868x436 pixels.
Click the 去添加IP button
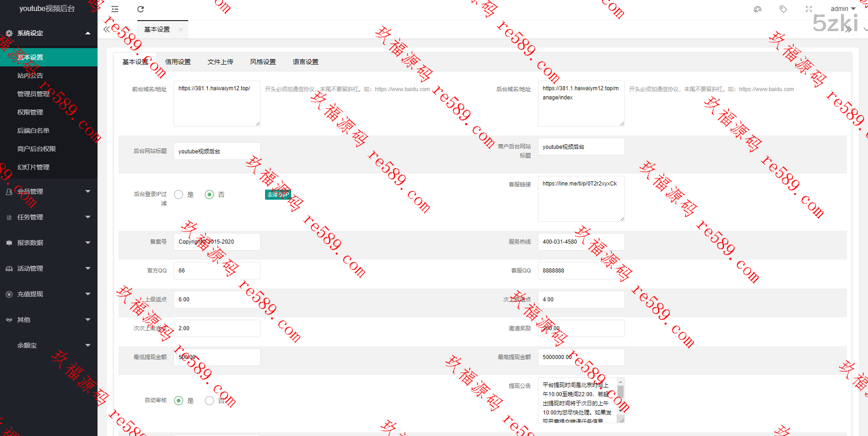(x=278, y=195)
